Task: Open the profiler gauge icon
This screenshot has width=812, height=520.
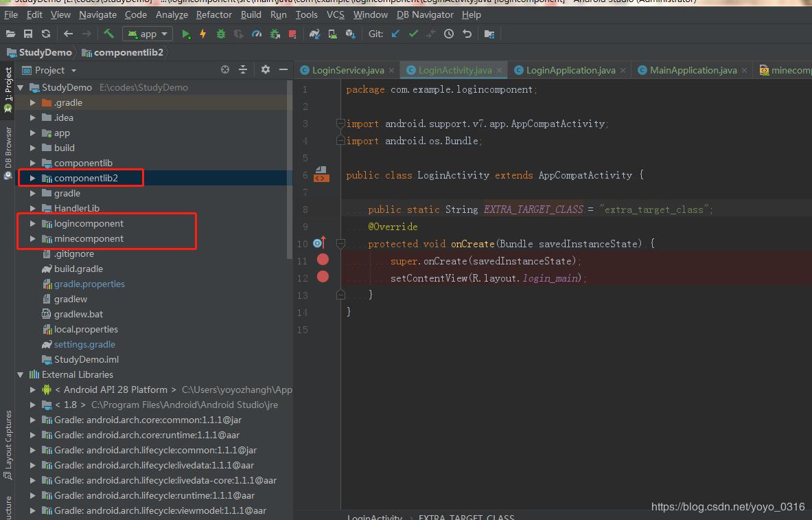Action: 256,34
